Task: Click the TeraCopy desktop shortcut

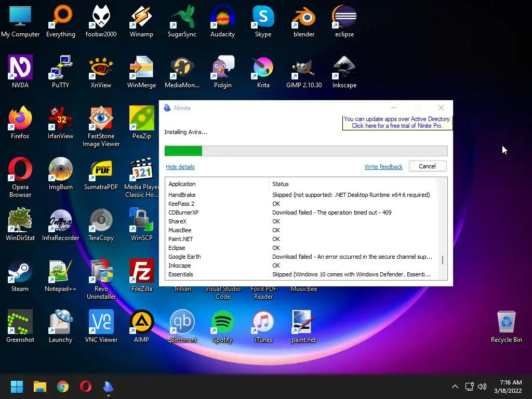Action: coord(101,224)
